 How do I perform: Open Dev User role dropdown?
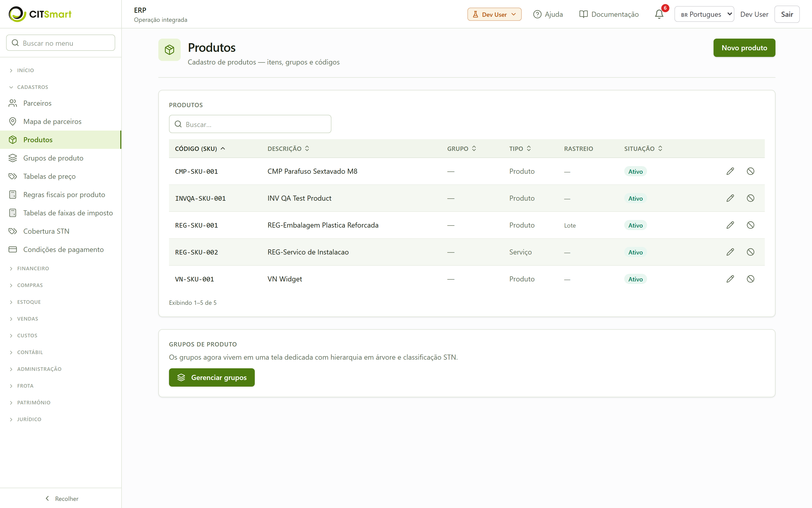494,14
